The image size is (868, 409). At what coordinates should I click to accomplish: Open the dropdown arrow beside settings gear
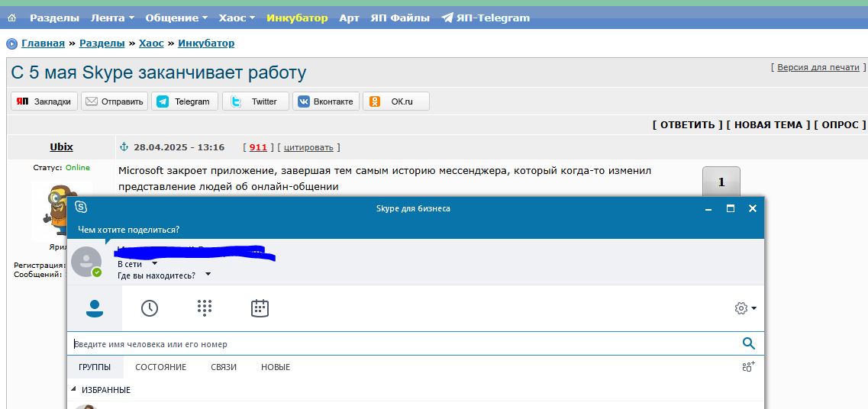coord(754,308)
